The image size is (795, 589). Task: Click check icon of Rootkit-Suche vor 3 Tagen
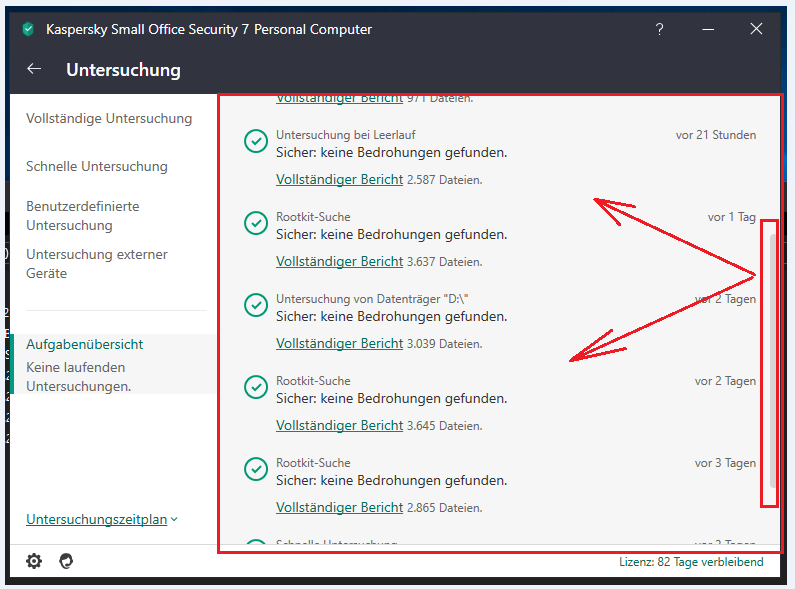256,469
